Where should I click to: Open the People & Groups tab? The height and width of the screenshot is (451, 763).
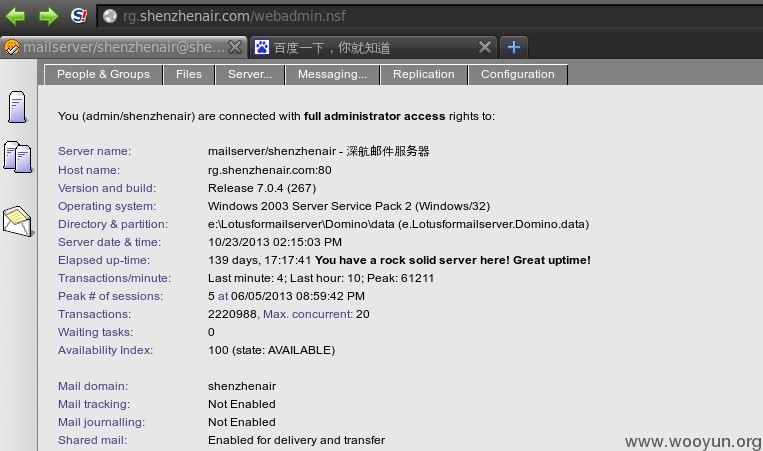point(103,74)
